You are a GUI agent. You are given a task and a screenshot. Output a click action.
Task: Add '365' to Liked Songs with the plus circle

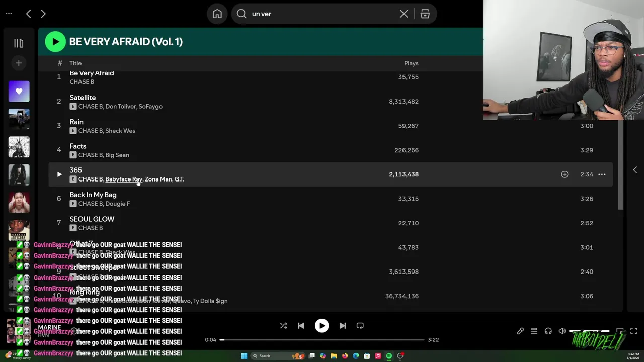pyautogui.click(x=565, y=174)
